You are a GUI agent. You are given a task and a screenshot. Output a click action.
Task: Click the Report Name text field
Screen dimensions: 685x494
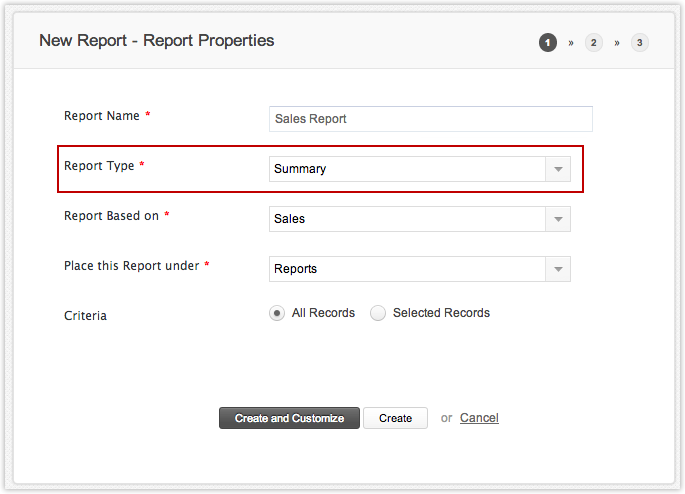coord(431,119)
